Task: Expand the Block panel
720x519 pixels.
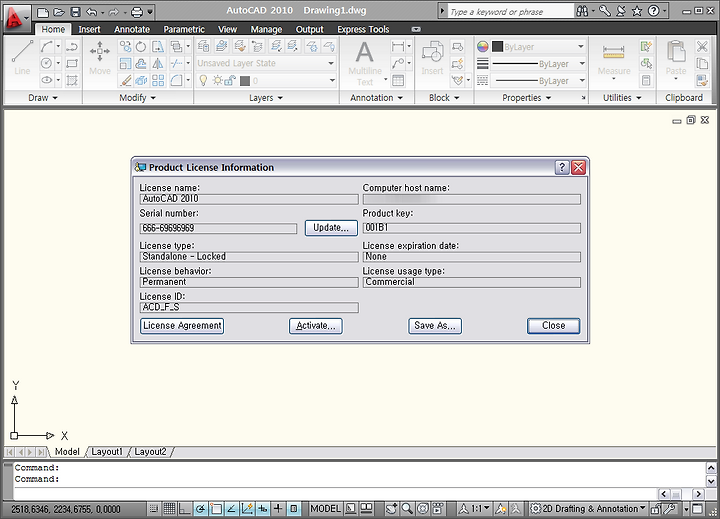Action: (444, 98)
